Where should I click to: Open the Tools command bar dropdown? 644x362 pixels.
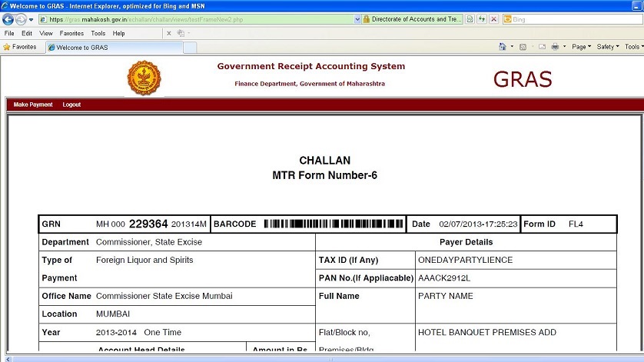(x=634, y=47)
